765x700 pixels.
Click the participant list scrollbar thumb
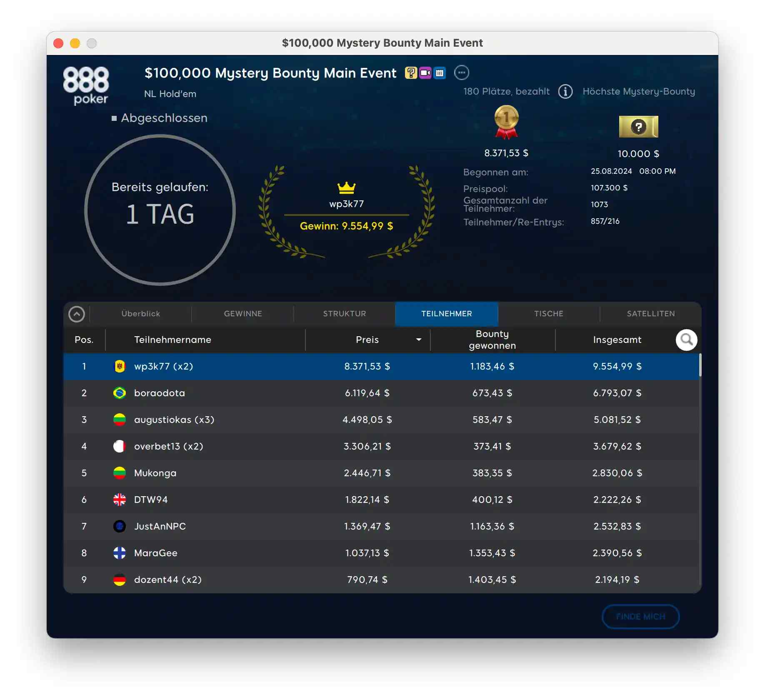click(700, 365)
